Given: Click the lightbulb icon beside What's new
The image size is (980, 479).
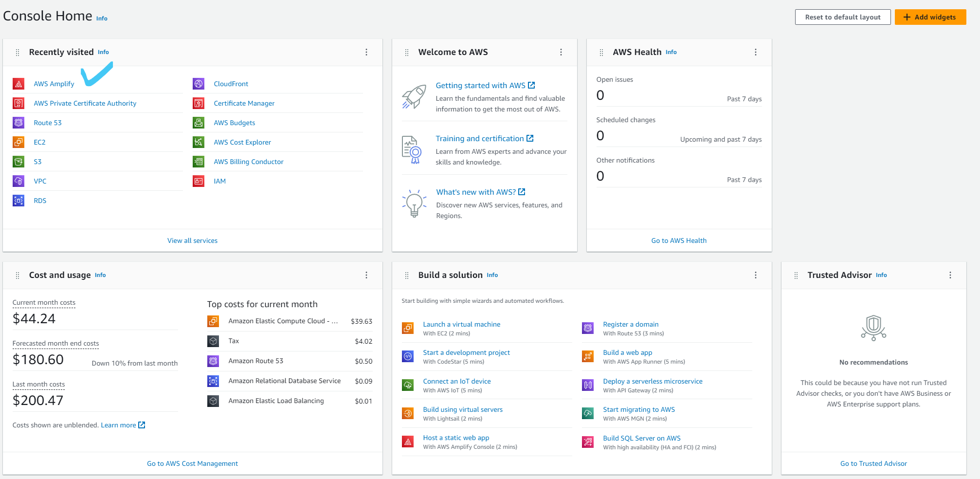Looking at the screenshot, I should tap(414, 203).
